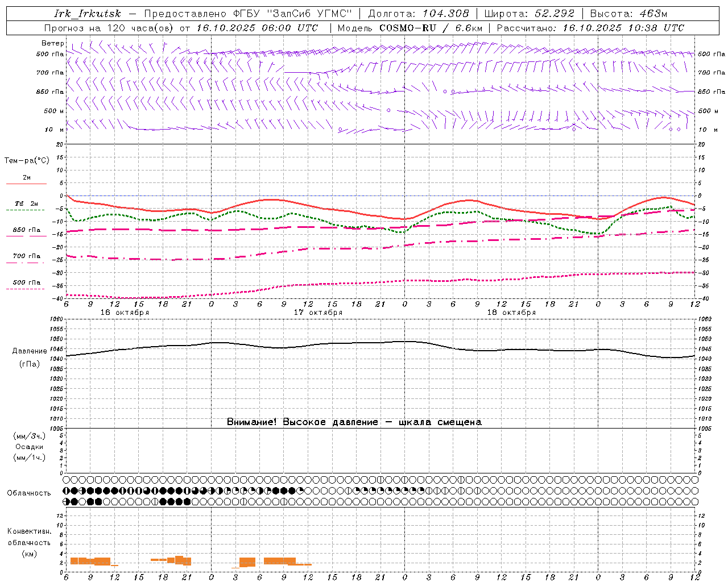This screenshot has width=728, height=582.
Task: Click the pink dotted legend line under legend "500 гПа"
Action: coord(26,289)
